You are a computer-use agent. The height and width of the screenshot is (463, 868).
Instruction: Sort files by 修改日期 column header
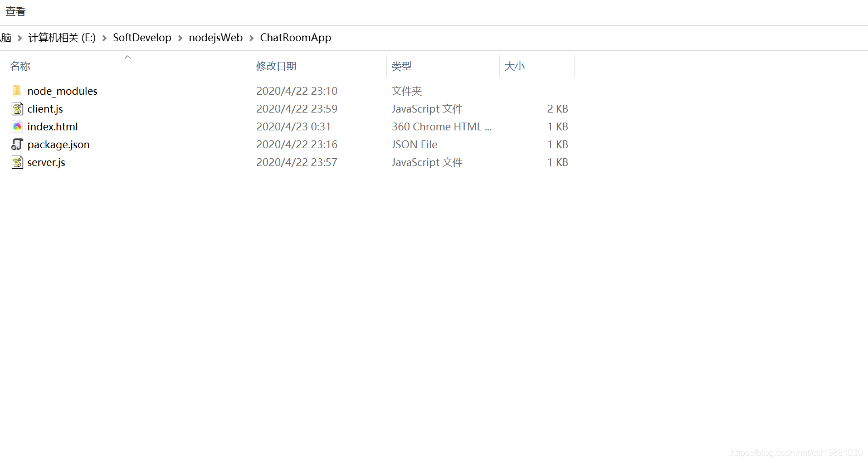click(276, 66)
